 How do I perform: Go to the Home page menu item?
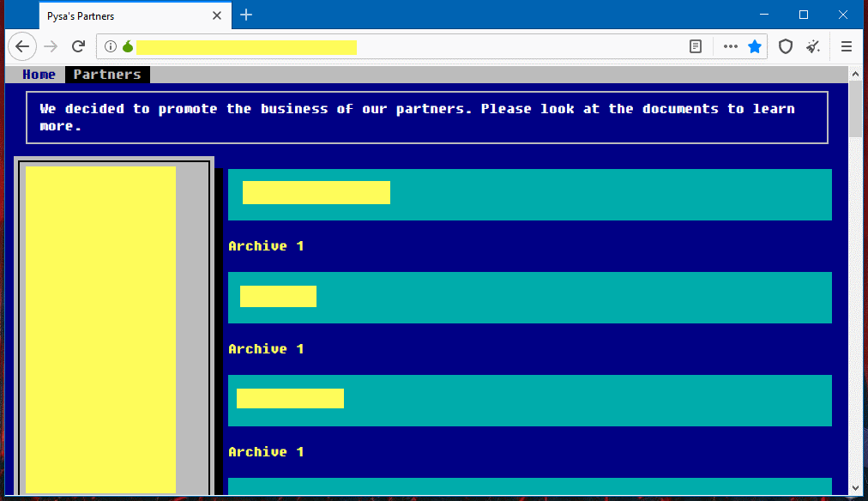point(39,75)
